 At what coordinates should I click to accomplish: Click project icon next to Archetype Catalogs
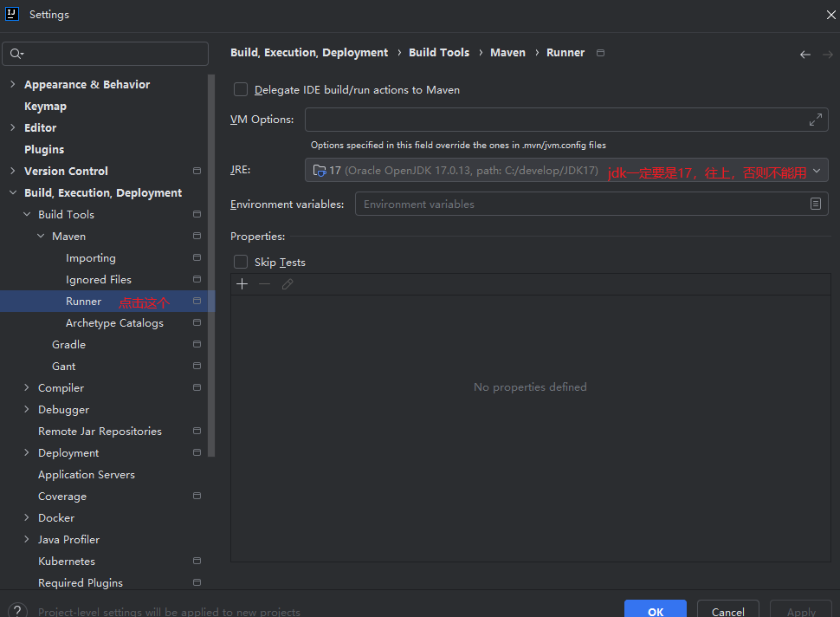coord(197,322)
